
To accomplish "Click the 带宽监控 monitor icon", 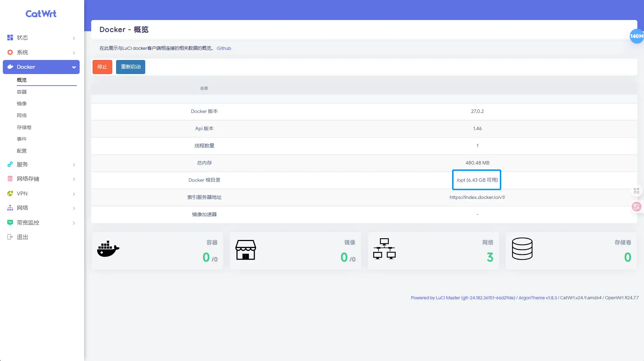I will coord(10,222).
